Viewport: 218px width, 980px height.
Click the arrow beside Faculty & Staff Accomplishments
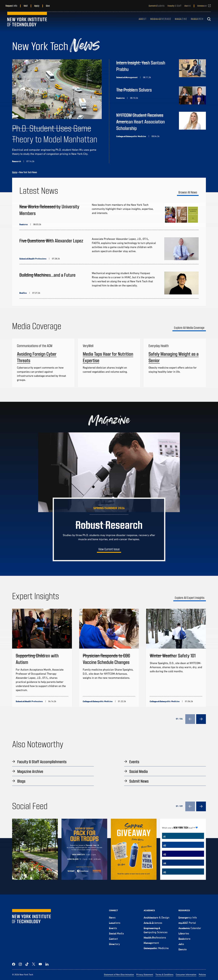14,762
